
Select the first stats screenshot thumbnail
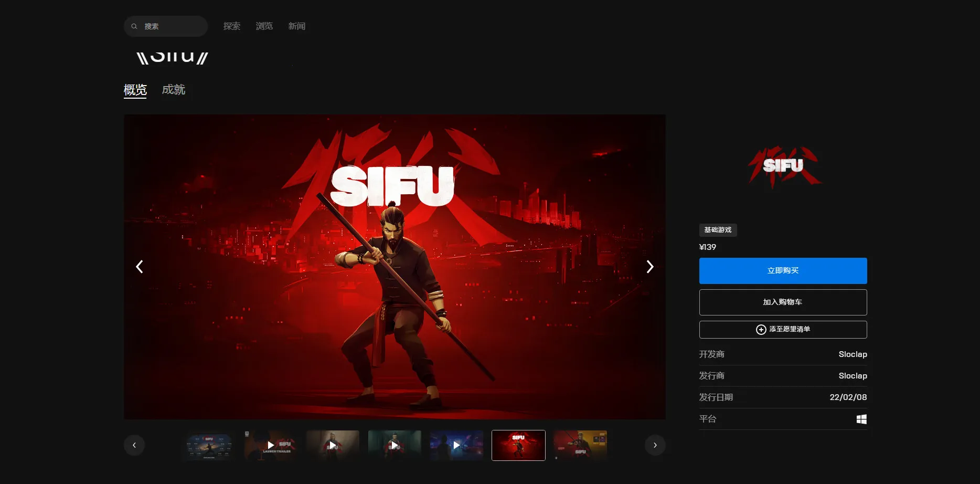click(x=209, y=445)
